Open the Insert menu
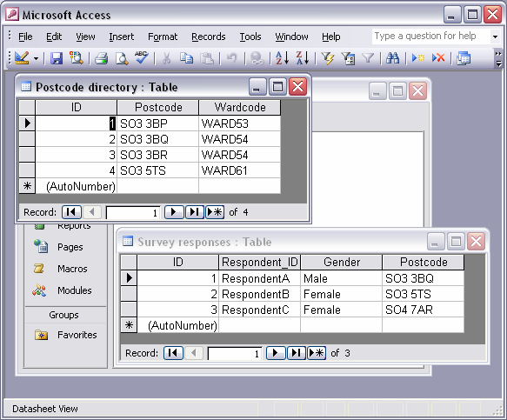 tap(121, 37)
